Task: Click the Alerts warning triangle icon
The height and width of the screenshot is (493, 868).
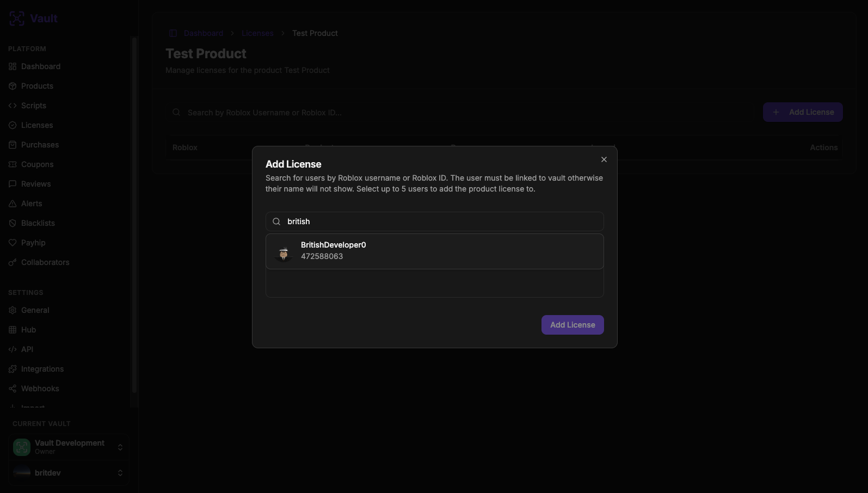Action: click(x=13, y=204)
